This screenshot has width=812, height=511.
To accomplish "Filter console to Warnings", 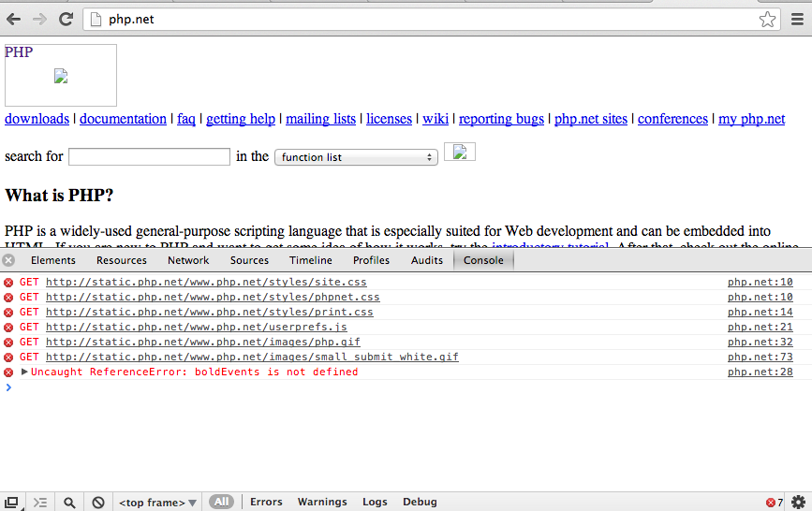I will 322,502.
